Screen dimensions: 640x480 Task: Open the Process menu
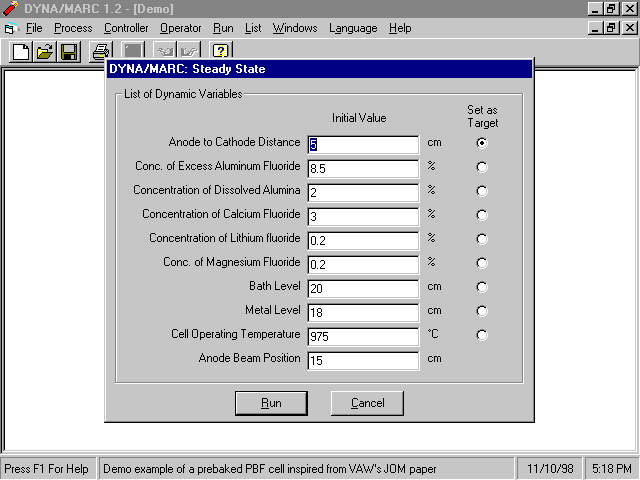[73, 28]
